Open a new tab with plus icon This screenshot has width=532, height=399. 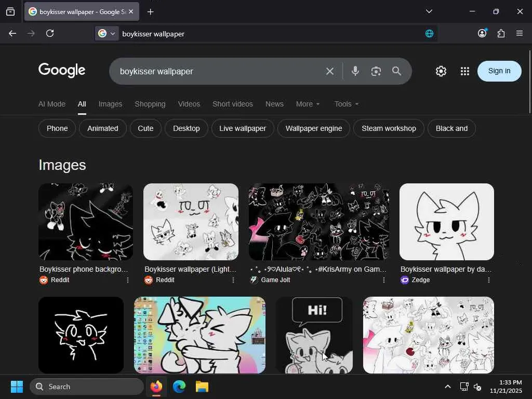point(150,12)
